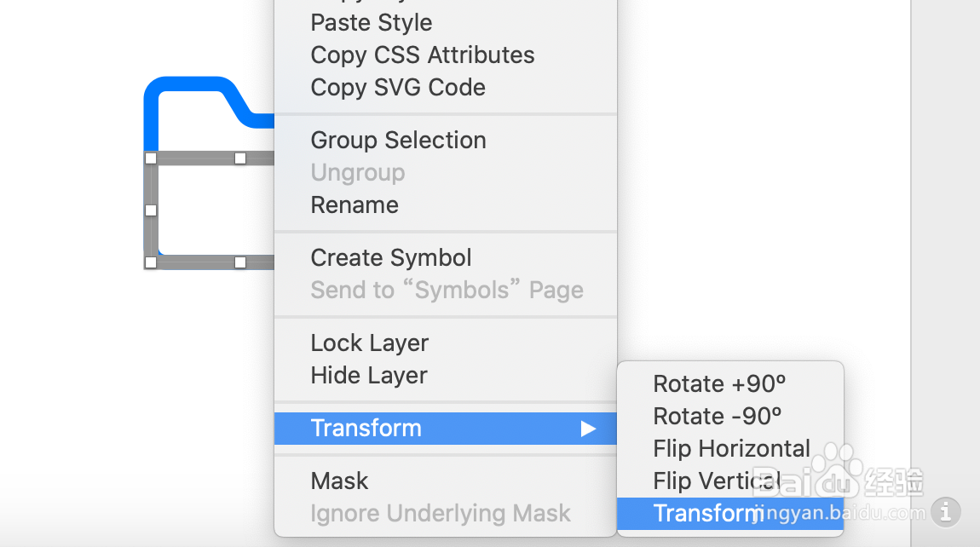Screen dimensions: 980x547
Task: Click Flip Horizontal option
Action: click(731, 449)
